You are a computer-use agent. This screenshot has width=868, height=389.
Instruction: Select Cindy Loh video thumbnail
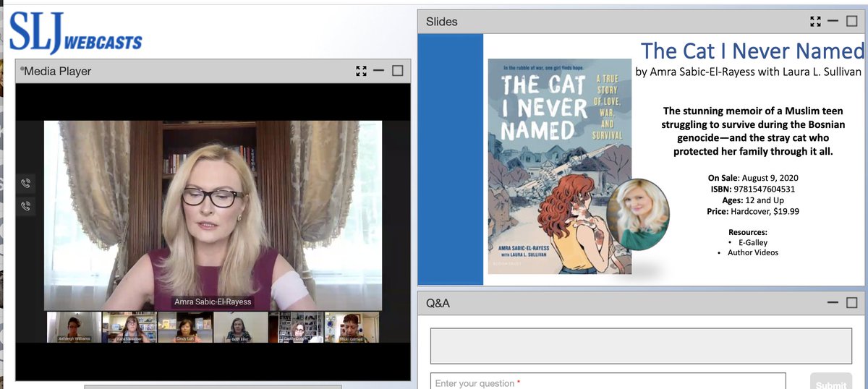pyautogui.click(x=184, y=328)
